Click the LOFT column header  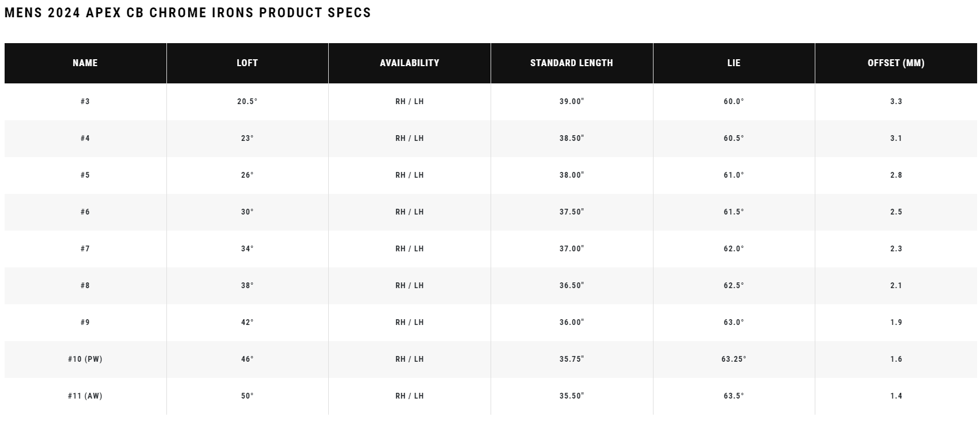[247, 63]
